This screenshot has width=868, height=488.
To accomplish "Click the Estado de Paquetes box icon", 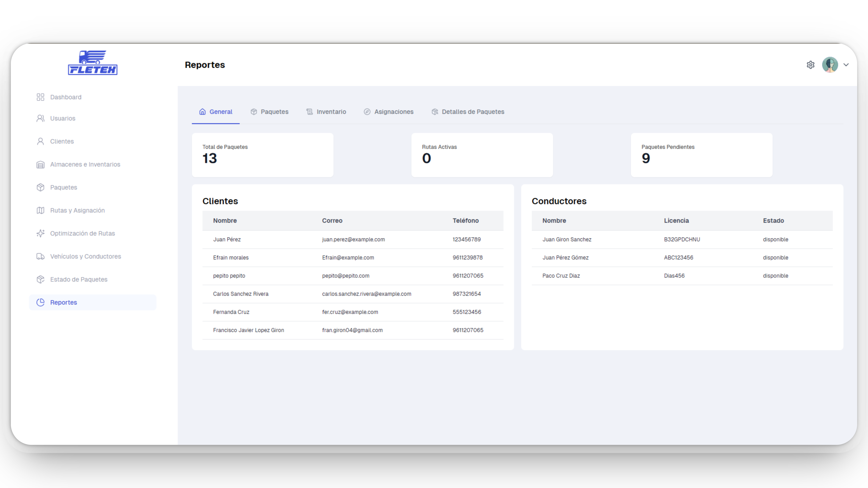I will tap(40, 280).
